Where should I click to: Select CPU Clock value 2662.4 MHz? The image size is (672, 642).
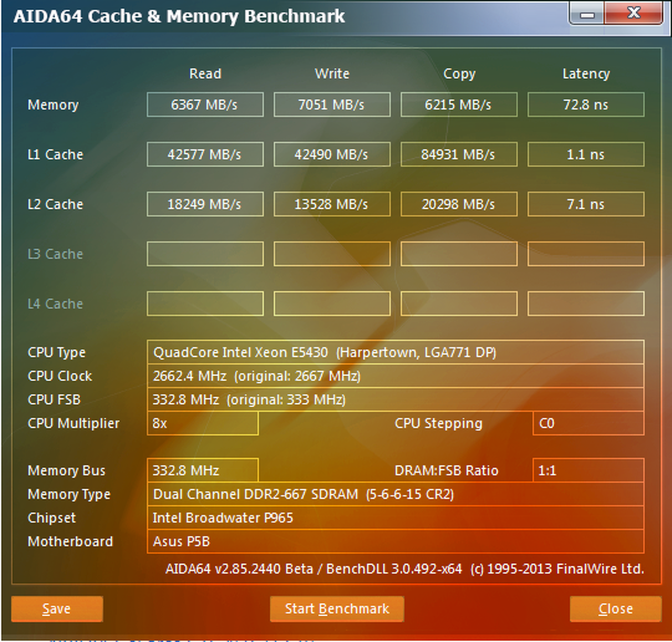(395, 376)
